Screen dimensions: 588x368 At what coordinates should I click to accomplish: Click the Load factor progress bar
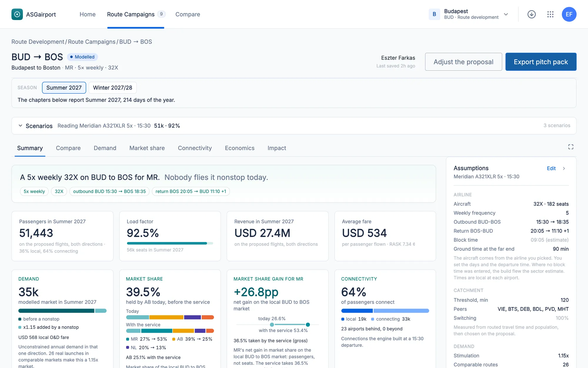point(170,243)
